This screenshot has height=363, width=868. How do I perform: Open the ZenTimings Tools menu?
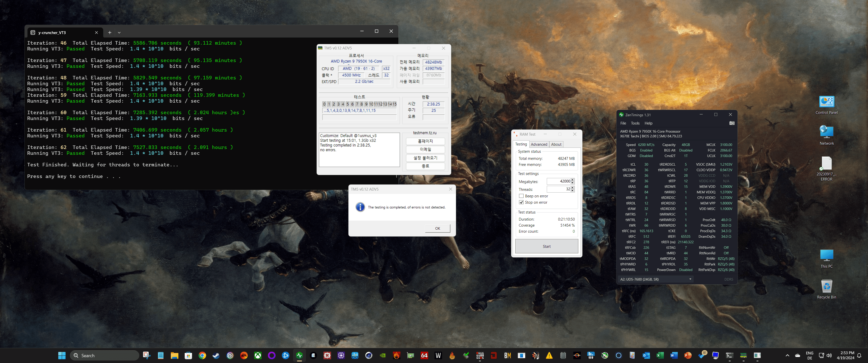(635, 123)
